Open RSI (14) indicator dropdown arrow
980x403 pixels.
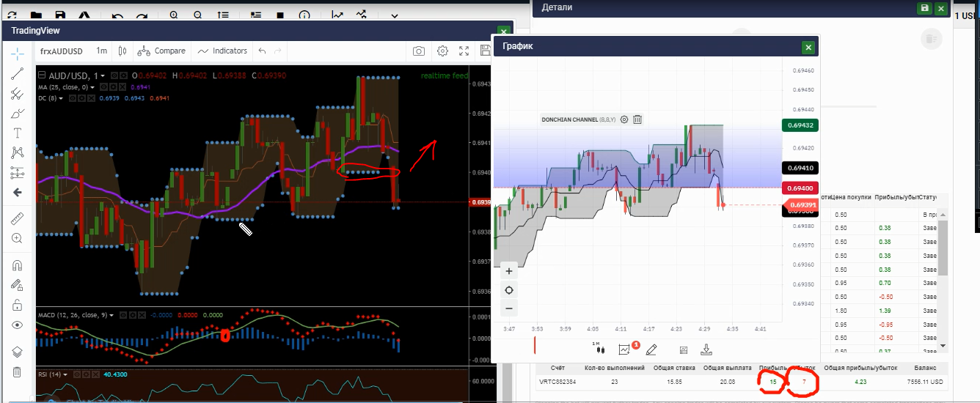point(66,374)
